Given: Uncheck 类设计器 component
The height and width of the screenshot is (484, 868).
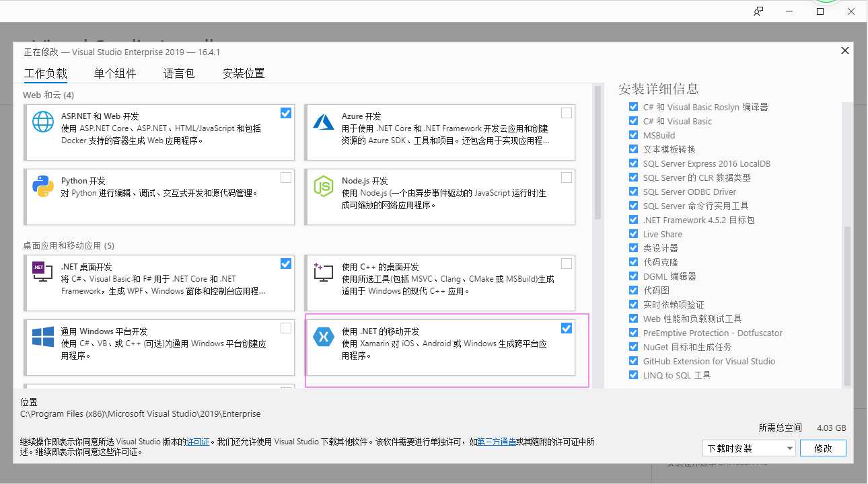Looking at the screenshot, I should 633,248.
